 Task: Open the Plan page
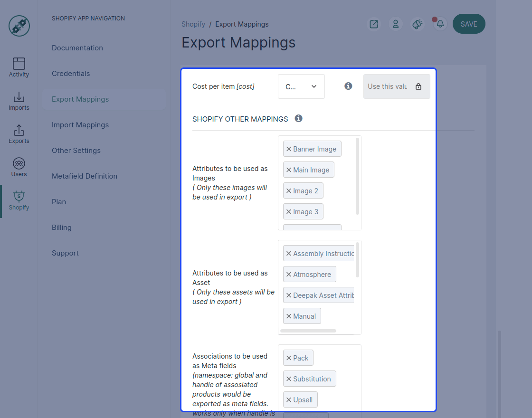click(59, 202)
